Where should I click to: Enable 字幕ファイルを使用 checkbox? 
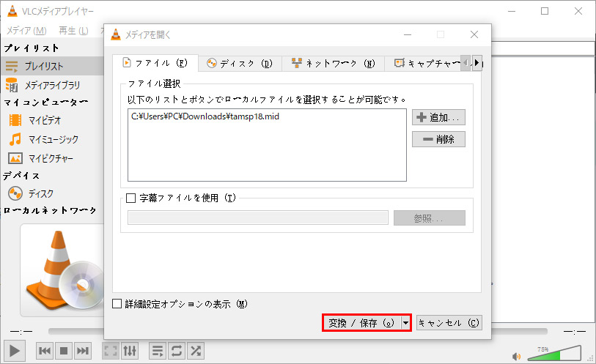pos(130,198)
